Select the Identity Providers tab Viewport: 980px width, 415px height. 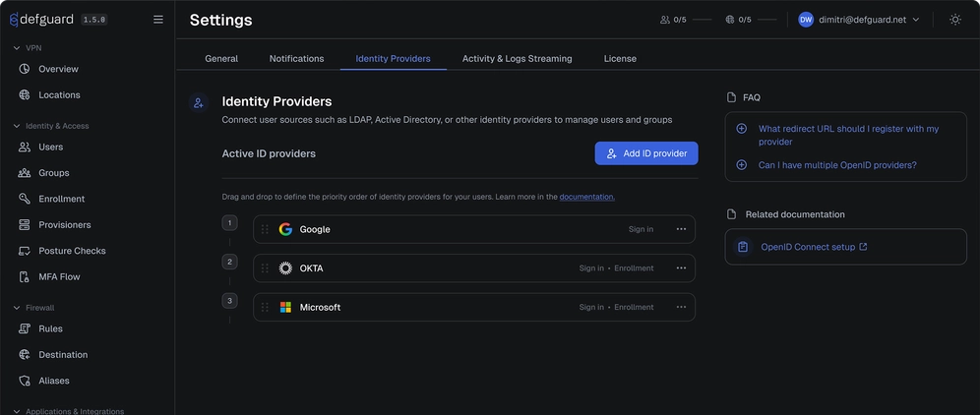point(394,59)
